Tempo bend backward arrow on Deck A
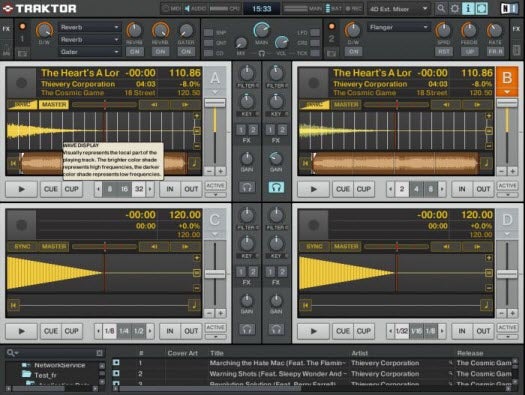The width and height of the screenshot is (525, 395). 154,105
